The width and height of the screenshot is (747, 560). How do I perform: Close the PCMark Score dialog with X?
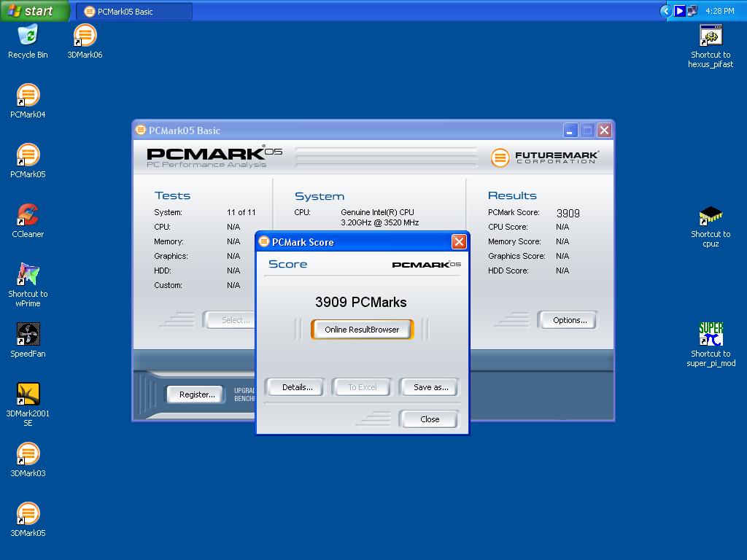pyautogui.click(x=459, y=242)
